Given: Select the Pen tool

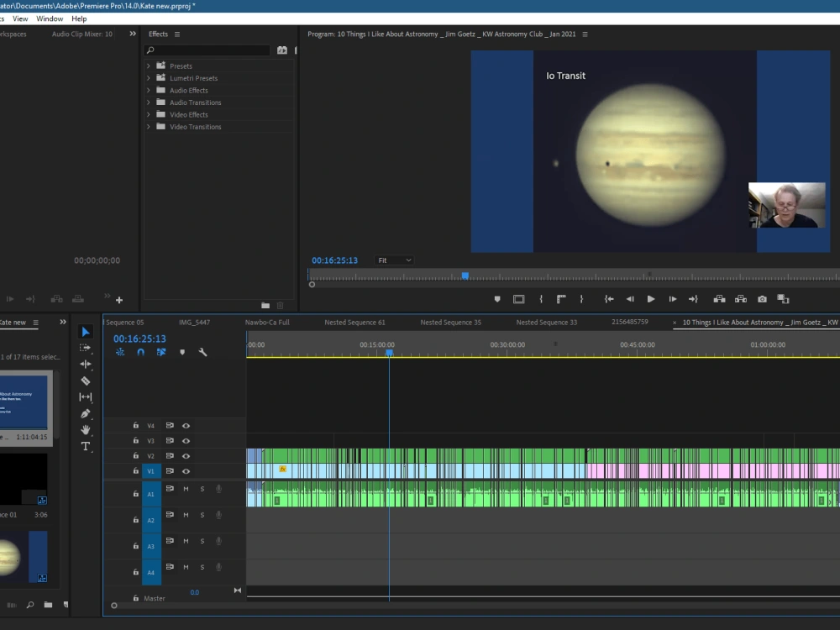Looking at the screenshot, I should coord(85,413).
